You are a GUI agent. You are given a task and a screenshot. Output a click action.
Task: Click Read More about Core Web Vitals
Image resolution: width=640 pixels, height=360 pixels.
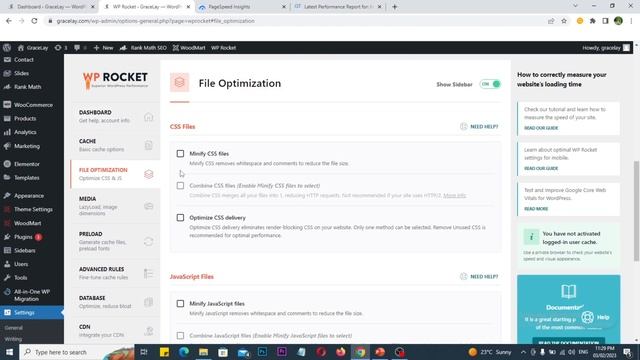tap(536, 209)
